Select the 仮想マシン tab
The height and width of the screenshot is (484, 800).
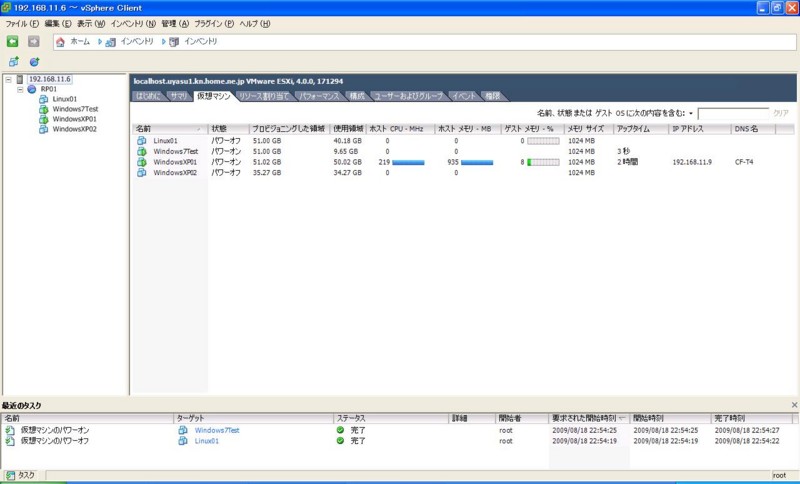click(x=214, y=96)
